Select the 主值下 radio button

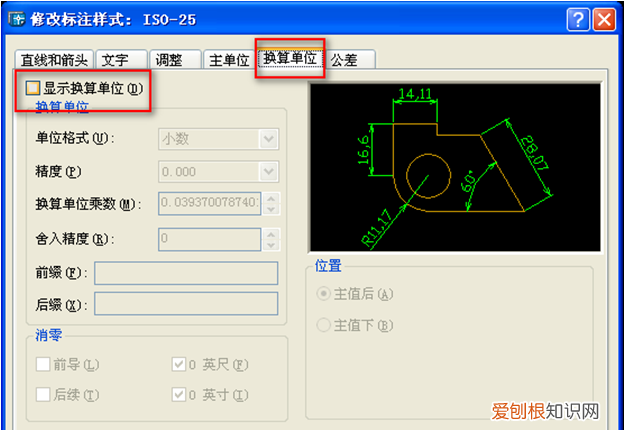point(323,325)
